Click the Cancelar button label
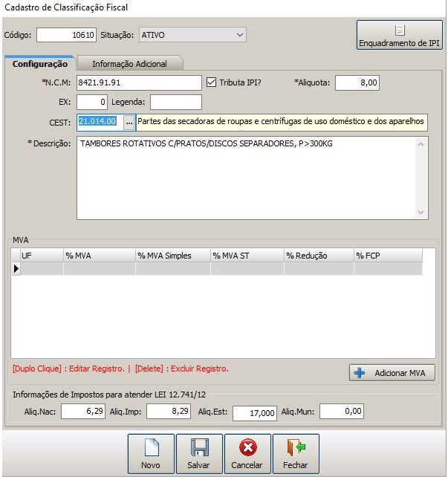 click(x=247, y=465)
